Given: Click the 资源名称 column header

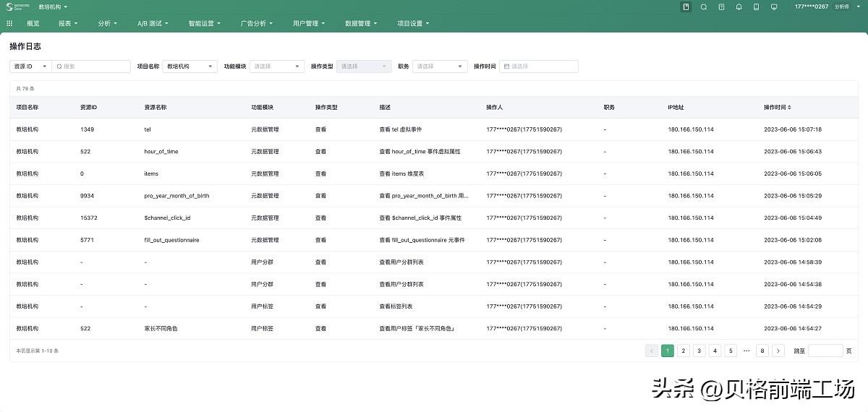Looking at the screenshot, I should [156, 107].
